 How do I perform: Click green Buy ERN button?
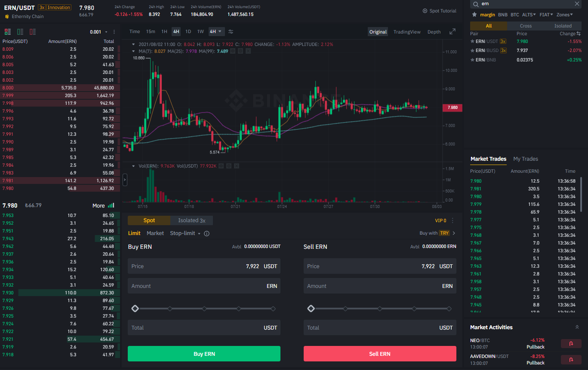pos(204,354)
